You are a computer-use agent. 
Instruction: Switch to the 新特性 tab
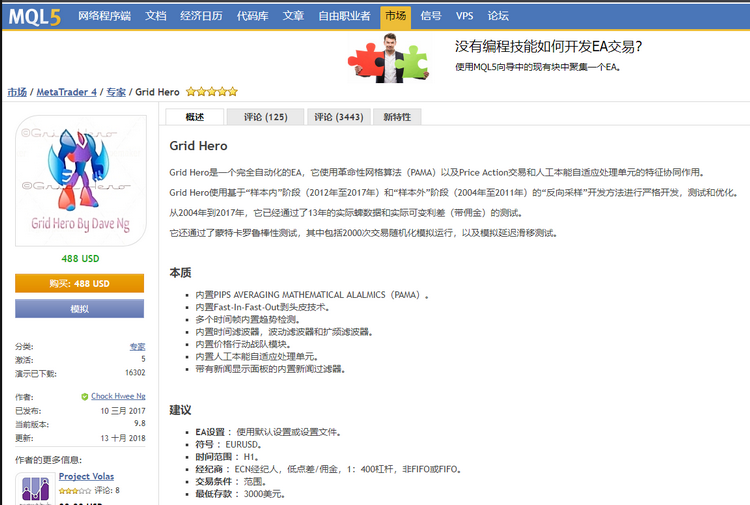tap(397, 117)
